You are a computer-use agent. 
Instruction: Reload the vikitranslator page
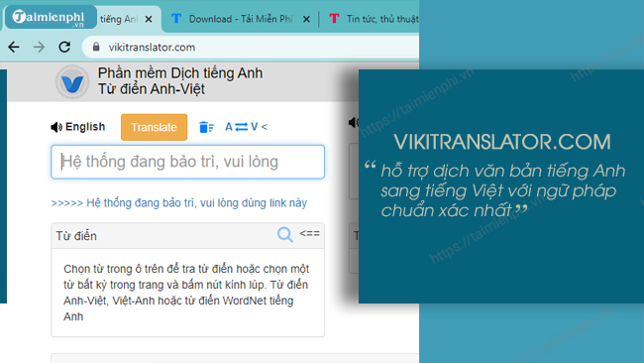pyautogui.click(x=64, y=47)
